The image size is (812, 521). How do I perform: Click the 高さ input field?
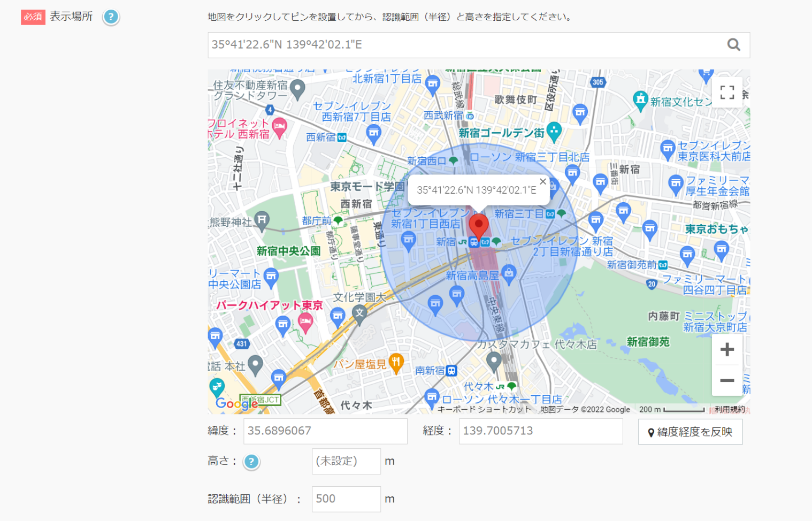point(346,461)
